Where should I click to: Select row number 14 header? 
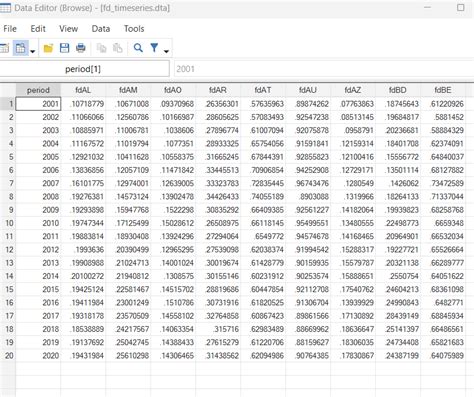8,276
